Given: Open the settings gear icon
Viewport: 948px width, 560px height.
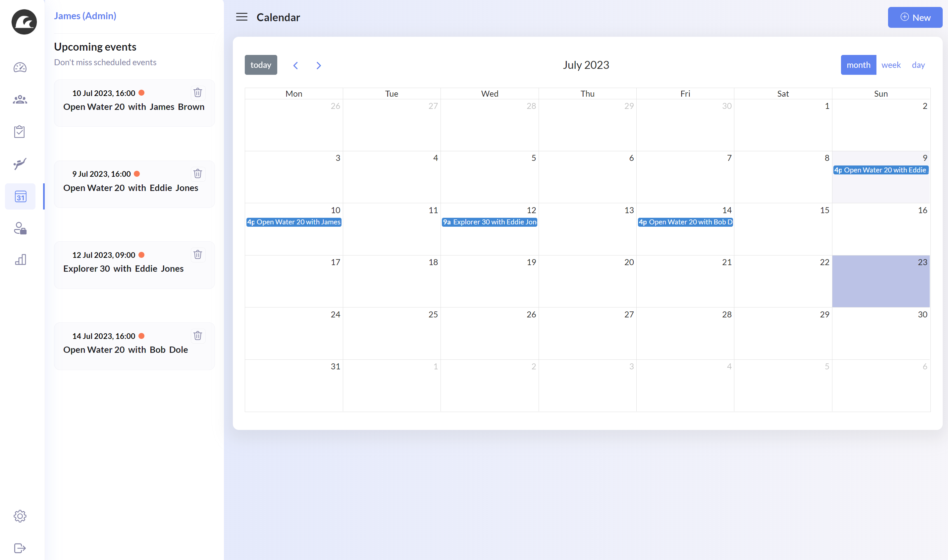Looking at the screenshot, I should click(x=20, y=516).
